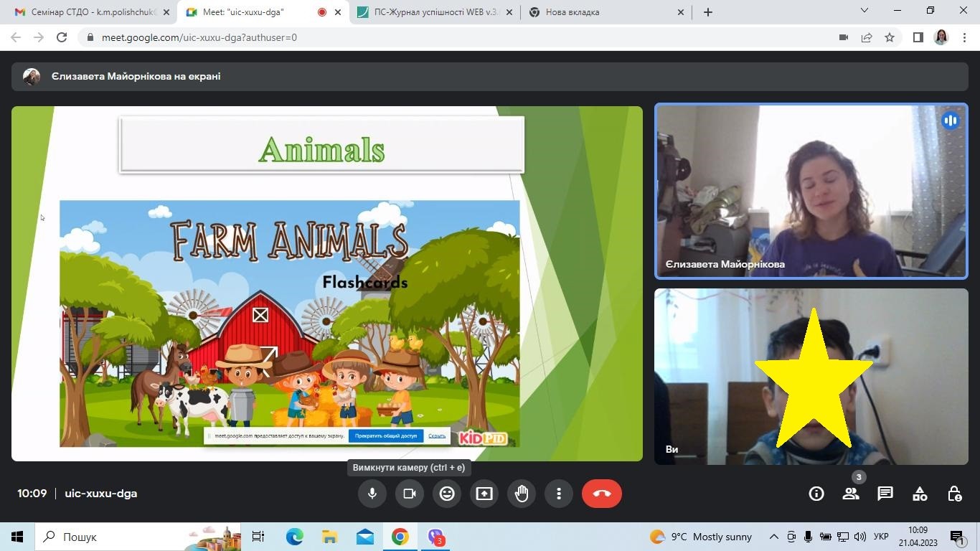Click the Chrome taskbar icon
This screenshot has width=980, height=551.
[400, 537]
